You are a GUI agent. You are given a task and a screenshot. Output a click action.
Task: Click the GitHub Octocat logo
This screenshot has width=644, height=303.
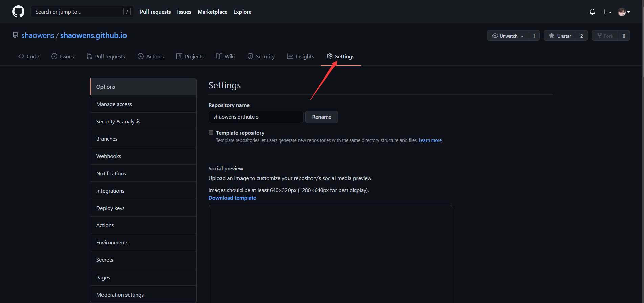click(x=18, y=12)
